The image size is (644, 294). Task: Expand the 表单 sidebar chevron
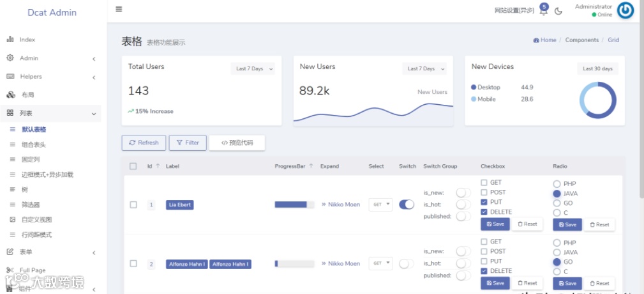click(94, 252)
